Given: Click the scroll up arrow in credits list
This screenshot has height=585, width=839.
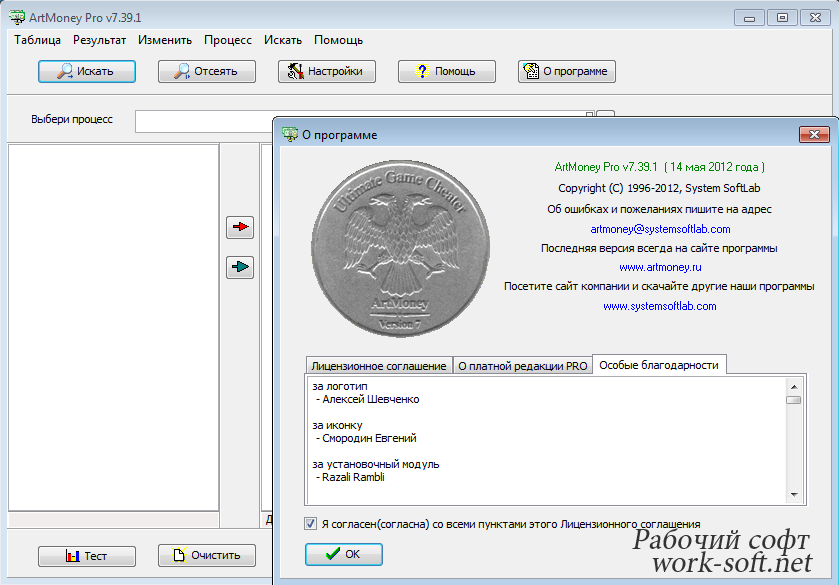Looking at the screenshot, I should click(794, 386).
